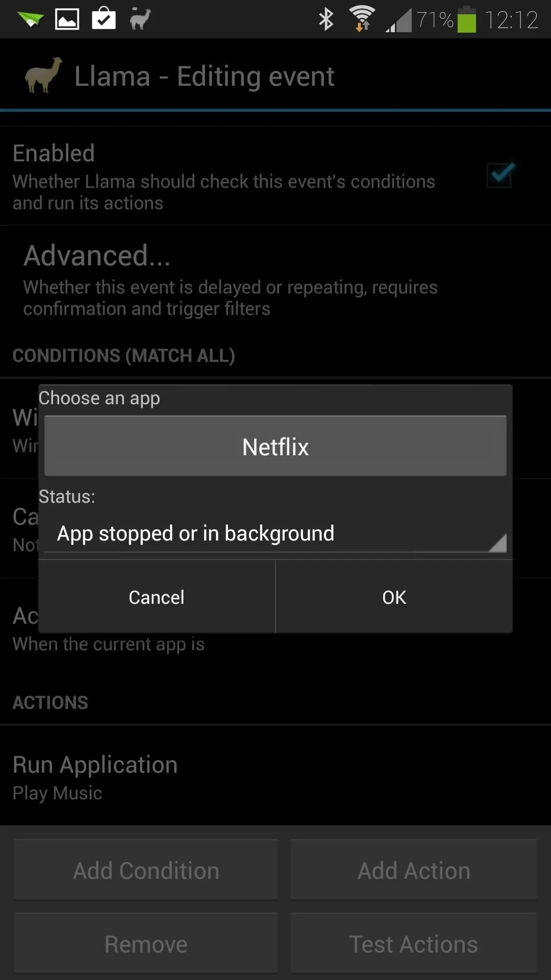
Task: Open the Llama notification icon in status bar
Action: (140, 19)
